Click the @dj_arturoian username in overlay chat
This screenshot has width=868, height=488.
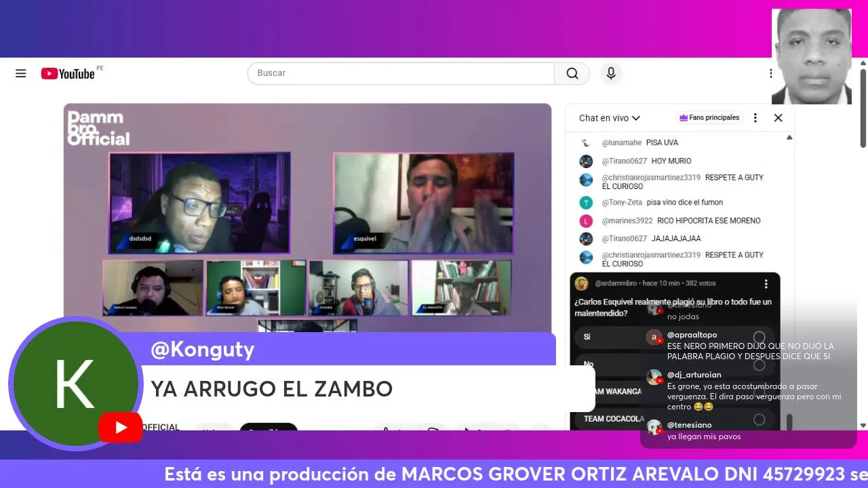click(694, 375)
